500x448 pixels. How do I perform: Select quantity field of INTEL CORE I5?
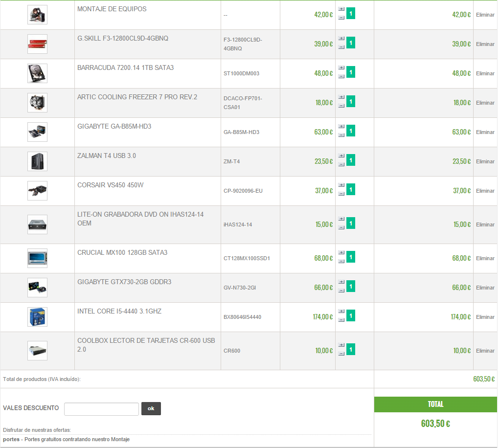[351, 315]
